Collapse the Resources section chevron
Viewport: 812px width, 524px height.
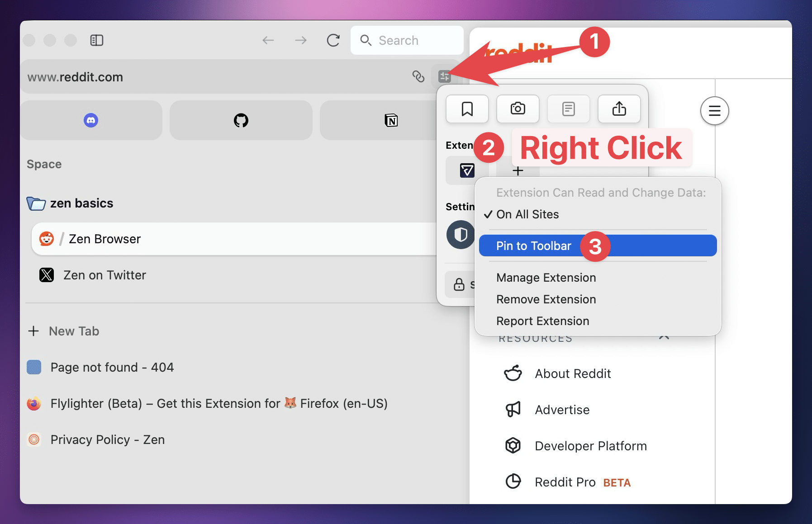point(664,337)
